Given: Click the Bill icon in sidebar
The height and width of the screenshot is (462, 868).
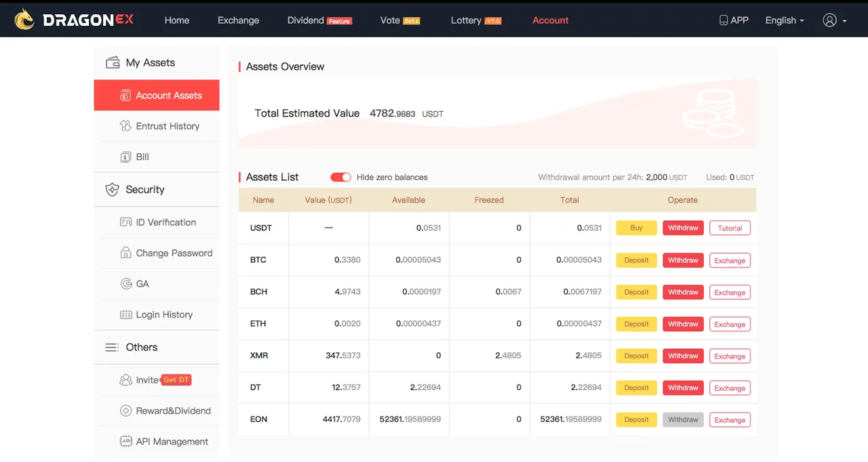Looking at the screenshot, I should (125, 156).
